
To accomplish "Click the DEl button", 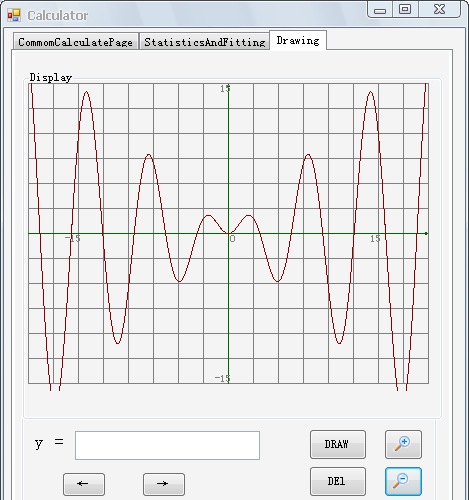I will [338, 481].
